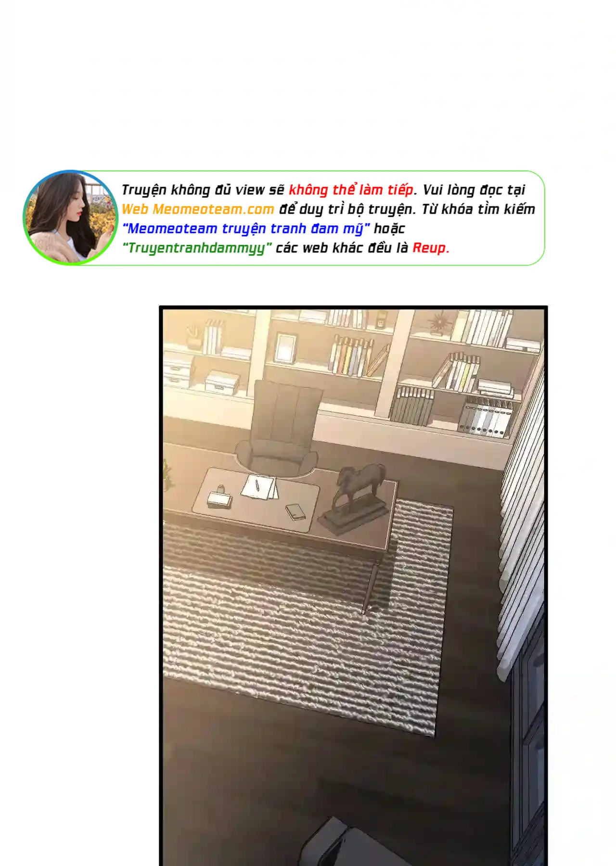Click the paper with pen on desk
The height and width of the screenshot is (866, 616).
tap(260, 487)
